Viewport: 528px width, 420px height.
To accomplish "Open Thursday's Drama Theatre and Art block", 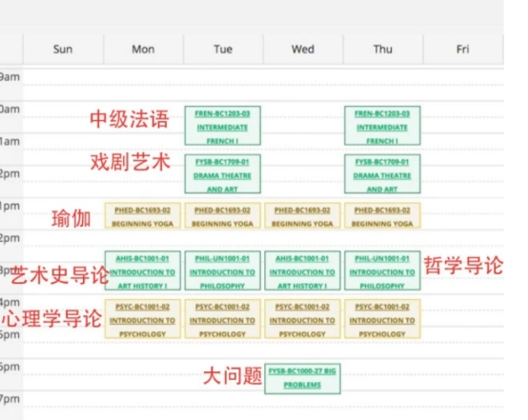I will coord(382,174).
